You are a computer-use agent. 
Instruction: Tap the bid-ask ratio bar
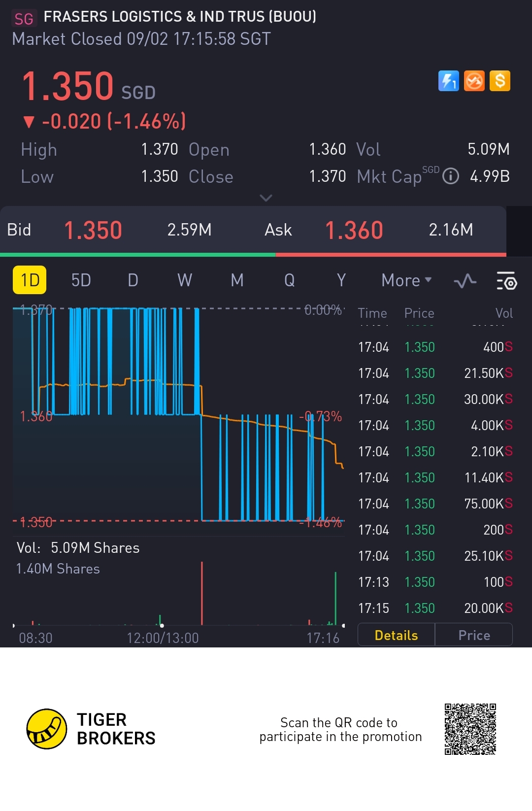coord(253,255)
